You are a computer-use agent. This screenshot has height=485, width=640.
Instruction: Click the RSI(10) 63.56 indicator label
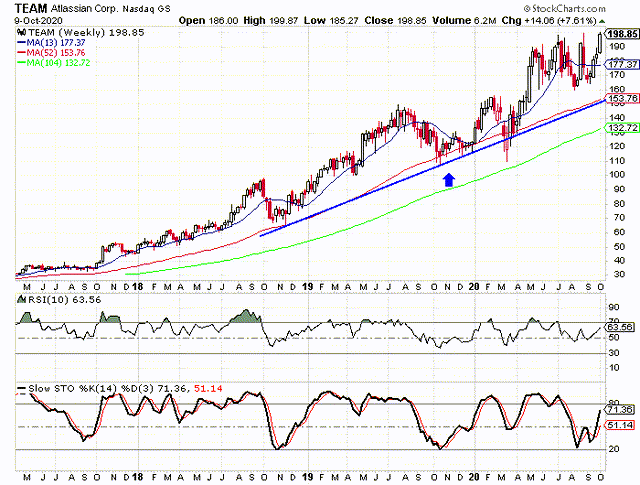point(63,300)
